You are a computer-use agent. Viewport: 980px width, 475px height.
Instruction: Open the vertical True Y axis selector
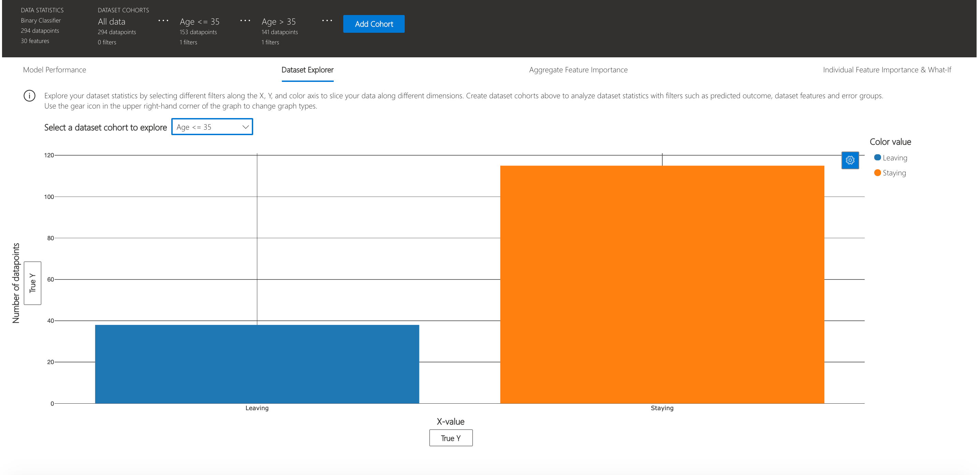tap(32, 283)
